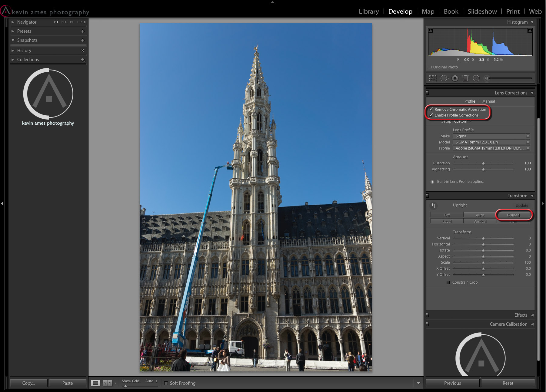Viewport: 546px width, 392px height.
Task: Open the Manual lens corrections tab
Action: 488,101
